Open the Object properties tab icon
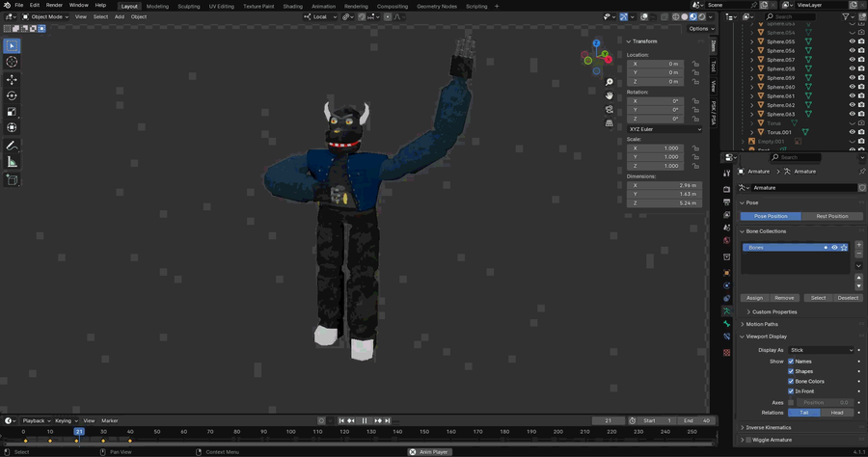 point(726,273)
